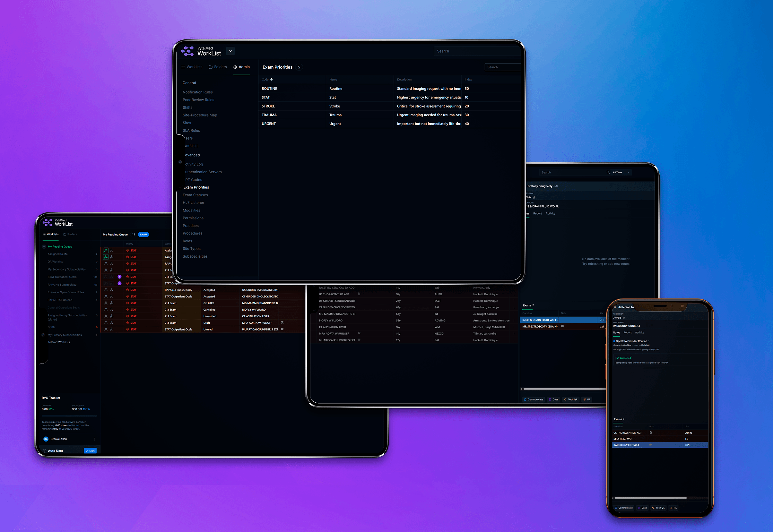
Task: Open the All Time filter dropdown
Action: (621, 172)
